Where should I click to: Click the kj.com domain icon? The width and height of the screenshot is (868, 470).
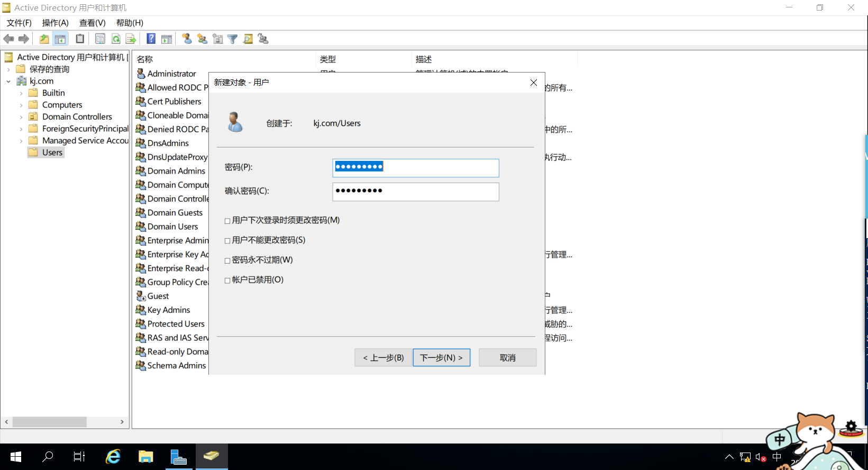pos(22,81)
